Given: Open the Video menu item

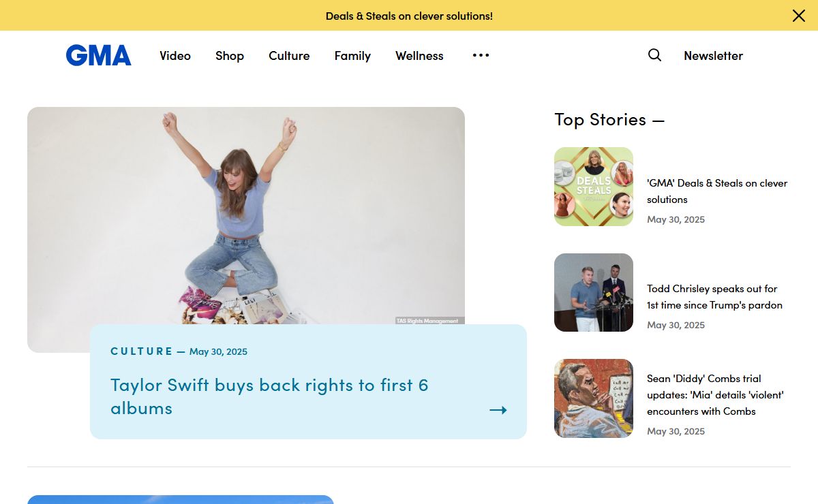Looking at the screenshot, I should tap(175, 56).
